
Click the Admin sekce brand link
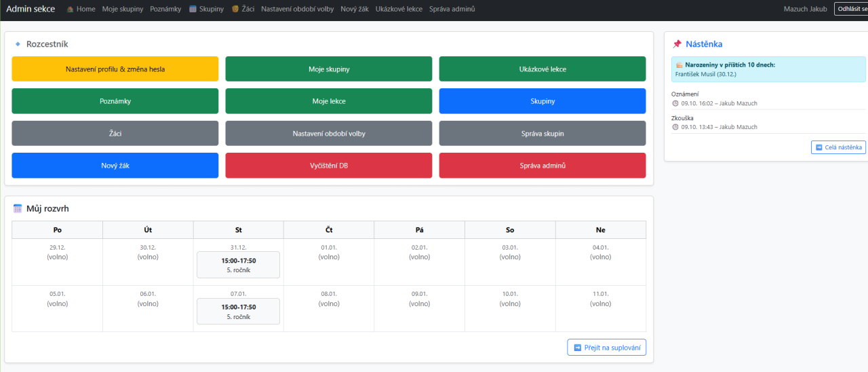31,9
